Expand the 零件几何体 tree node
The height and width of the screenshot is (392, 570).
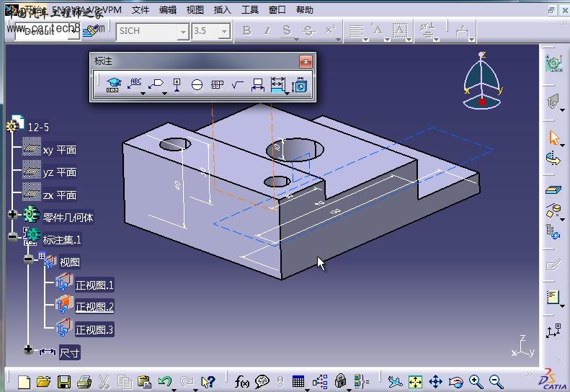click(12, 214)
